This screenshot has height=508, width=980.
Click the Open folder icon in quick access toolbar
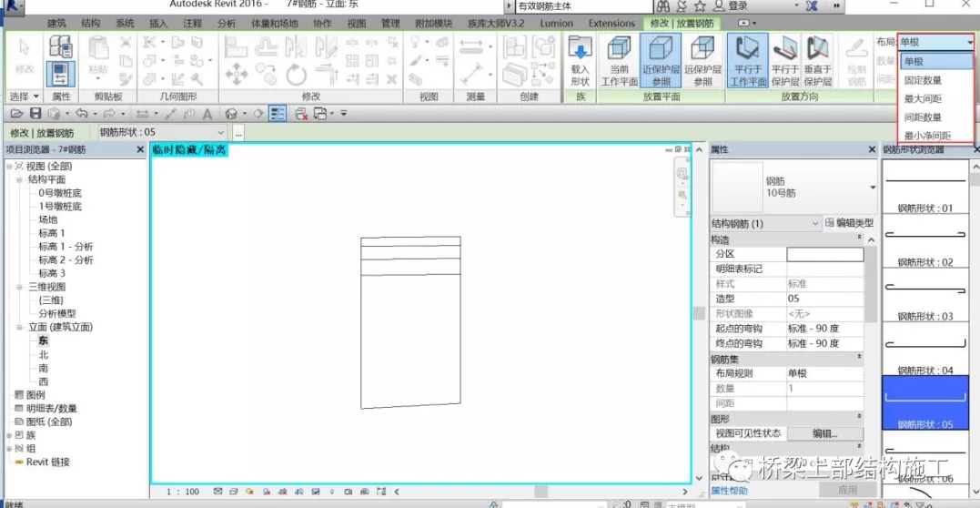coord(15,114)
